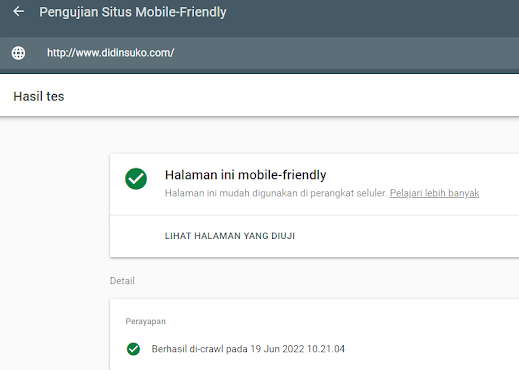This screenshot has height=370, width=519.
Task: Click the empty URL bar area right of the address
Action: [x=347, y=53]
